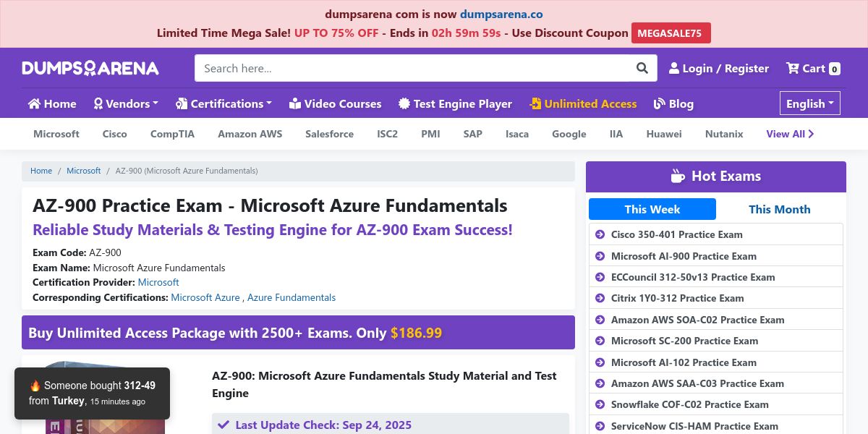Click the Test Engine Player gear icon
Viewport: 868px width, 434px height.
404,103
